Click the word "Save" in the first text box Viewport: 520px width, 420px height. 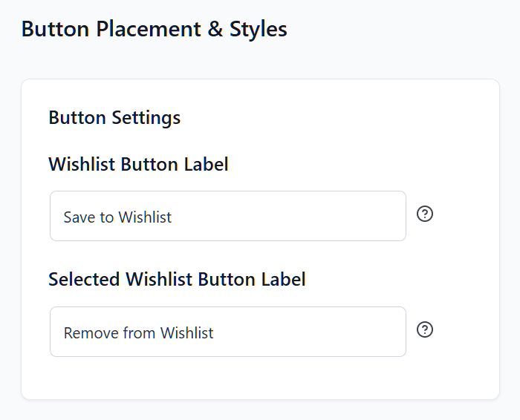tap(78, 217)
